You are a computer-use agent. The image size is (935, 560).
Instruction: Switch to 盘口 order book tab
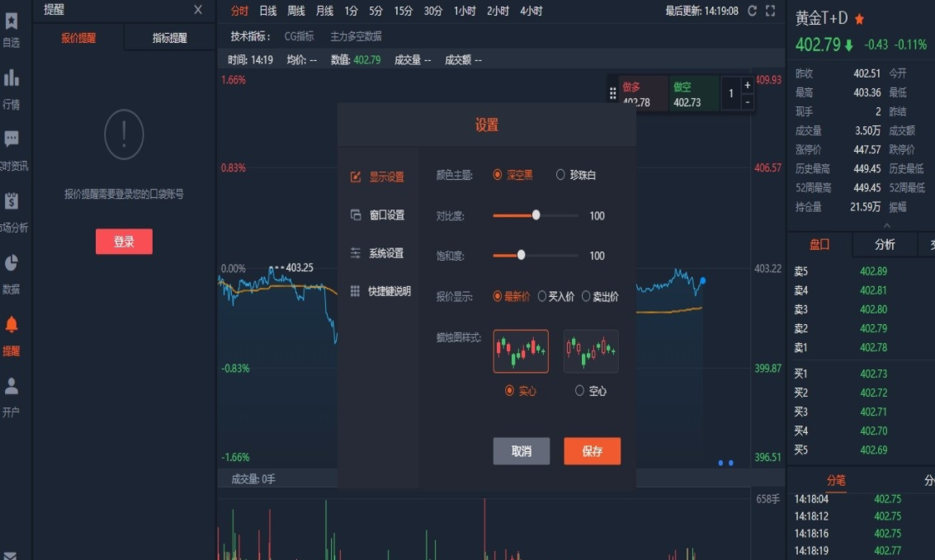(x=819, y=244)
